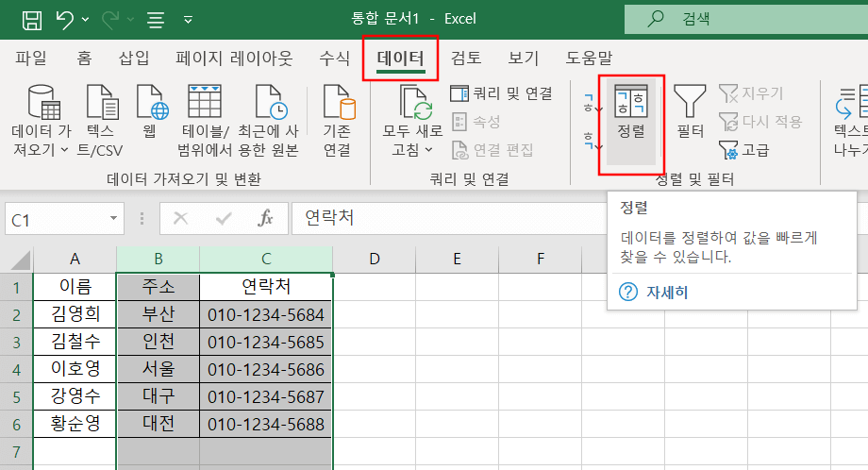Expand the Name Box dropdown arrow
Screen dimensions: 868x470
click(x=113, y=219)
